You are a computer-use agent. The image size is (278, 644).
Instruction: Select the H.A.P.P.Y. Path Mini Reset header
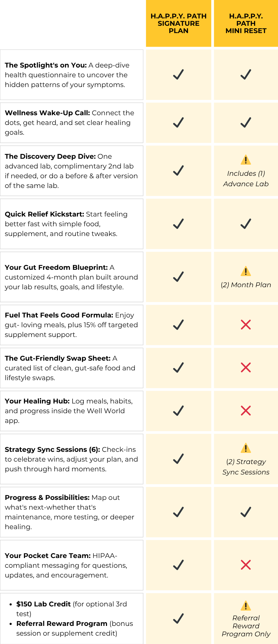tap(246, 23)
